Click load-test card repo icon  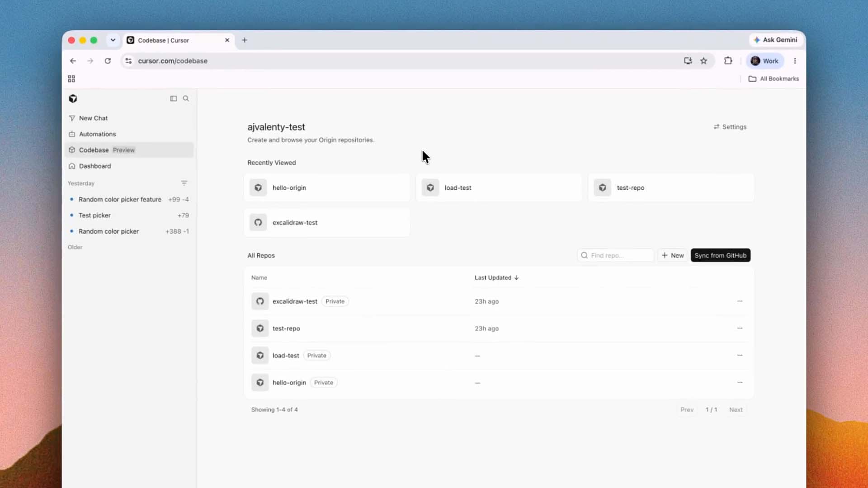point(430,188)
